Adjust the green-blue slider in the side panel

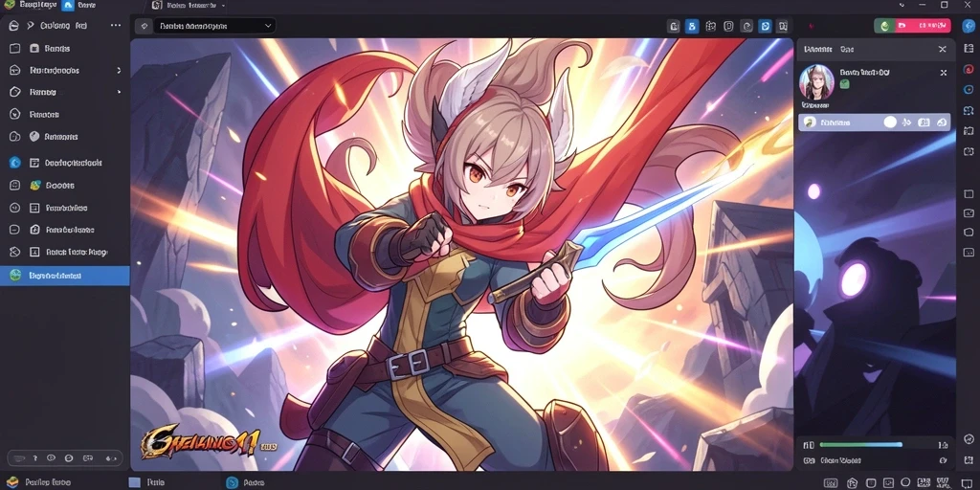click(x=860, y=445)
